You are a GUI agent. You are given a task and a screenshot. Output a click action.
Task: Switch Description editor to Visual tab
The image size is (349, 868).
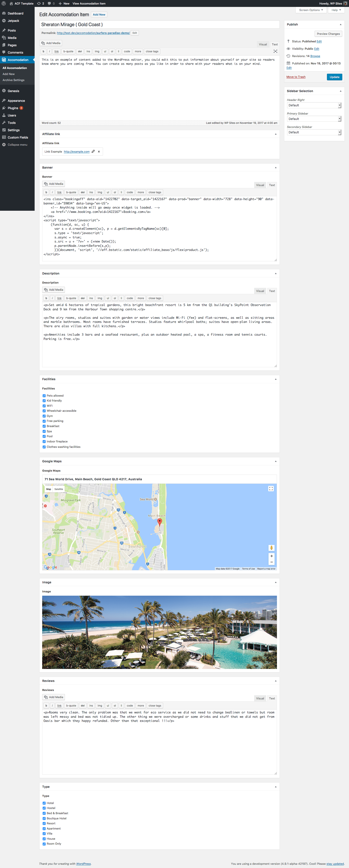click(260, 291)
